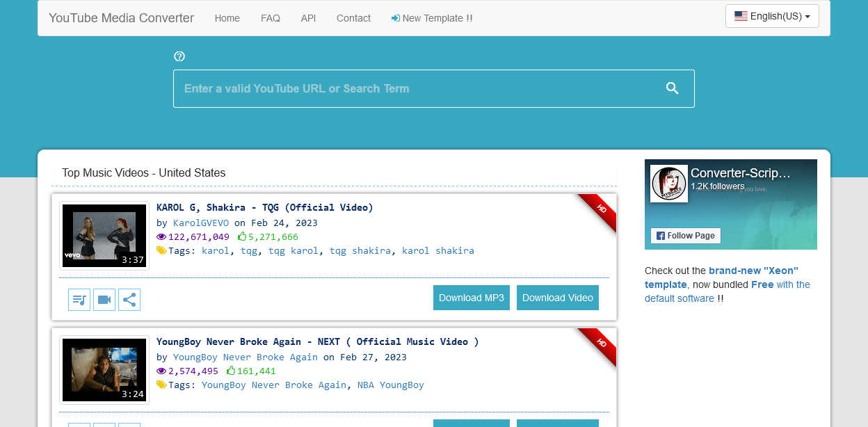Screen dimensions: 868x427
Task: Click the magnifier search icon
Action: (672, 88)
